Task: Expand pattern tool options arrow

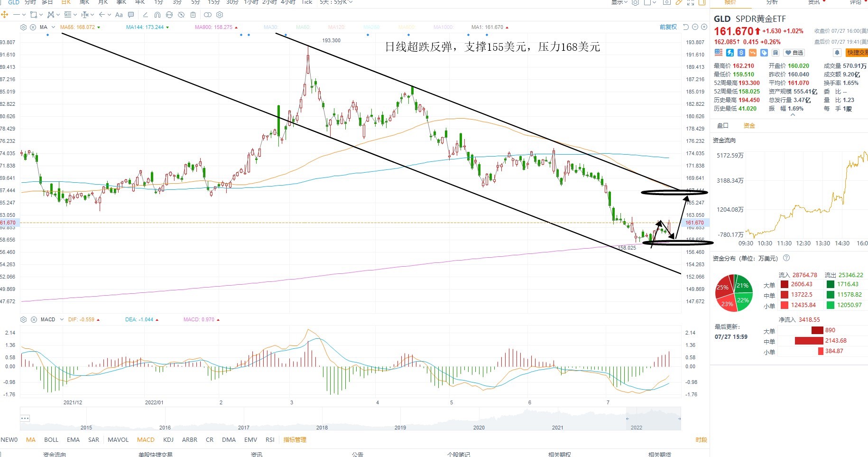Action: pos(58,15)
